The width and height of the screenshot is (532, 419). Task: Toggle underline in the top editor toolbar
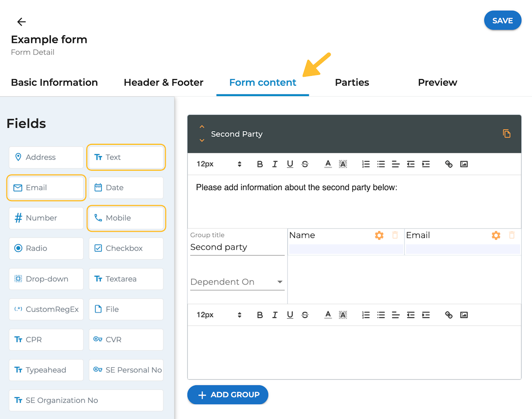click(x=290, y=164)
